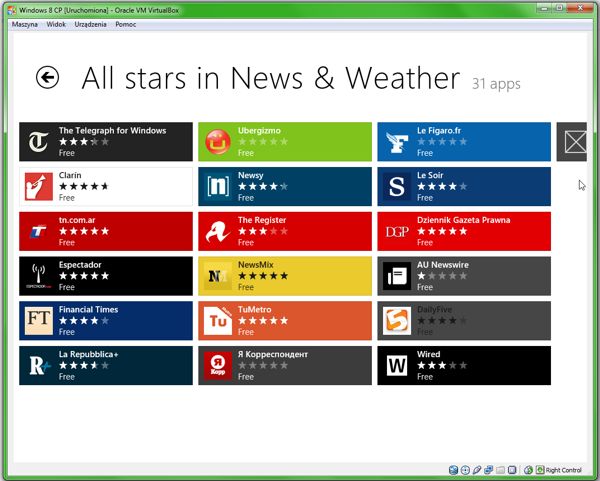Click the back arrow button
The height and width of the screenshot is (481, 600).
point(47,77)
